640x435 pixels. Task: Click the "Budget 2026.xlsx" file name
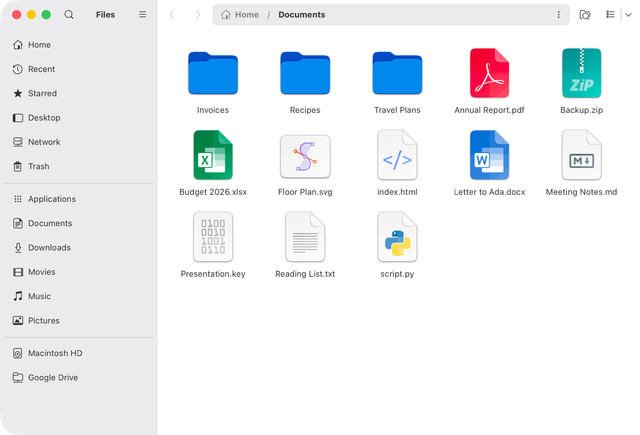pos(213,192)
